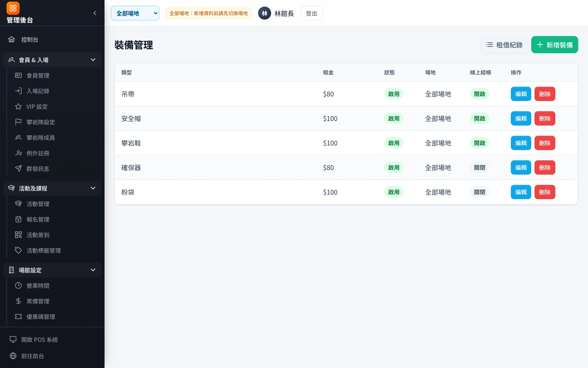Viewport: 588px width, 368px height.
Task: Open 入場記錄 login arrow icon
Action: tap(18, 91)
